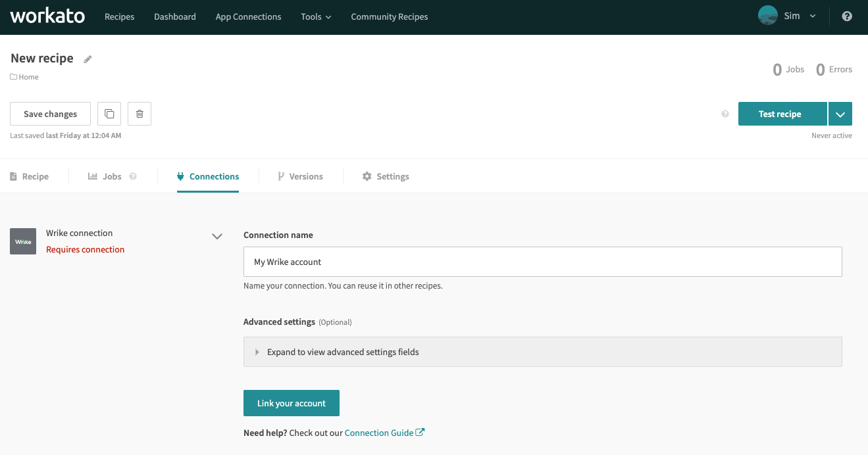Click the trash delete recipe icon

[140, 114]
